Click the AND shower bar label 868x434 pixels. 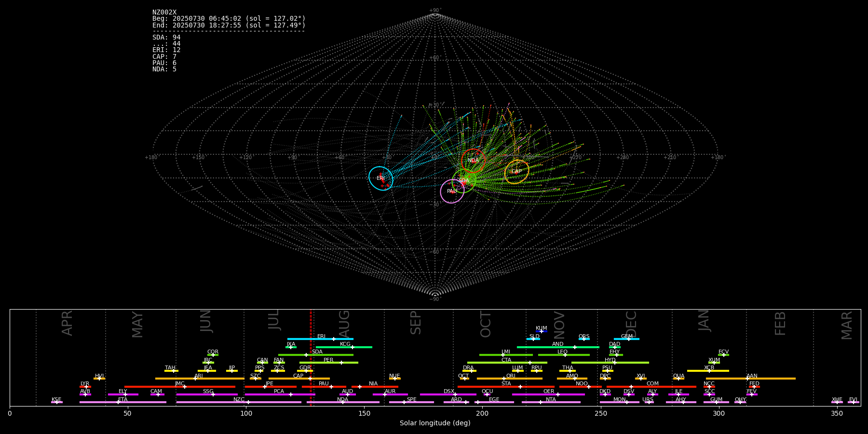558,344
